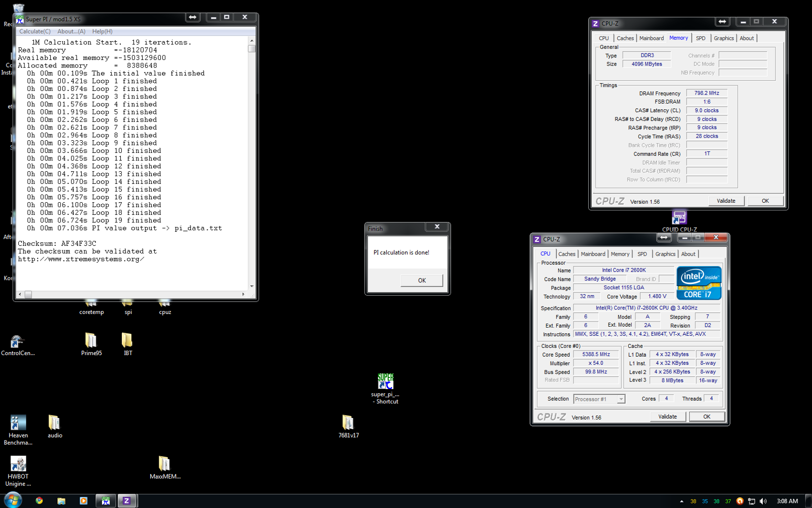This screenshot has height=508, width=812.
Task: Click the Super PI title bar icon
Action: tap(20, 19)
